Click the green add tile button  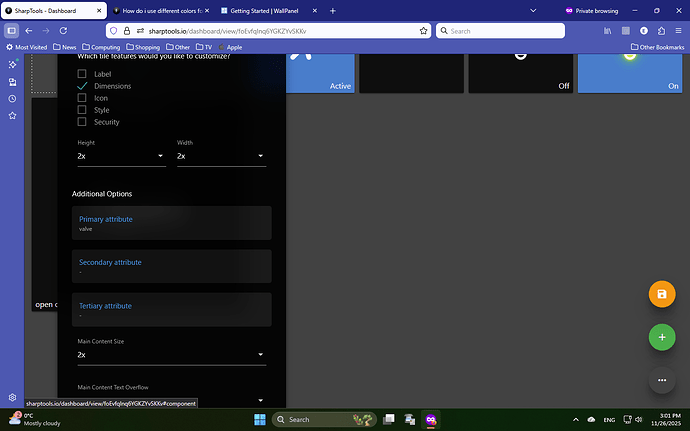661,337
